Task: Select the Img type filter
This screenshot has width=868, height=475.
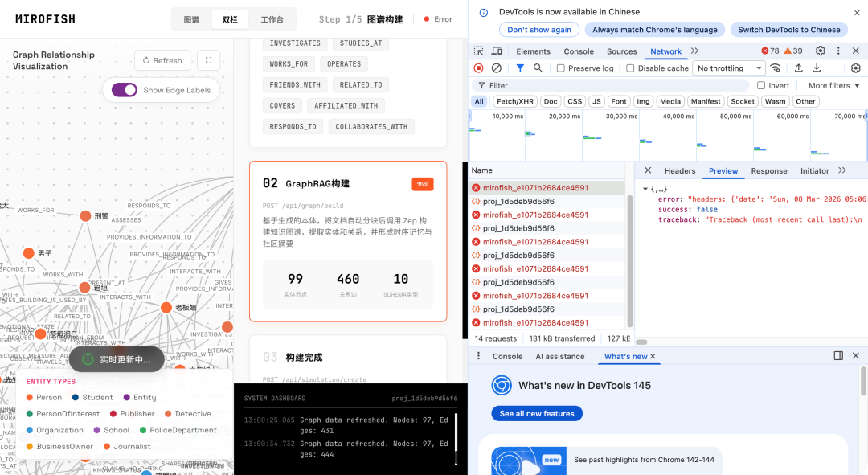Action: tap(643, 101)
